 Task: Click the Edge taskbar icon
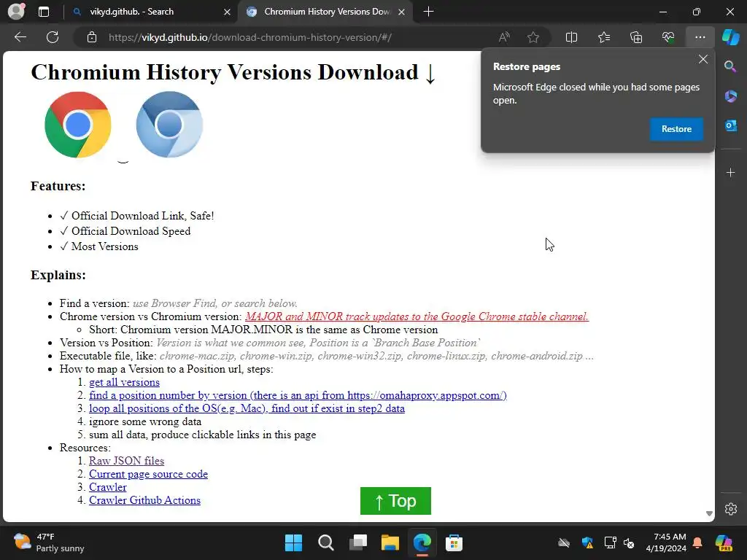[422, 542]
